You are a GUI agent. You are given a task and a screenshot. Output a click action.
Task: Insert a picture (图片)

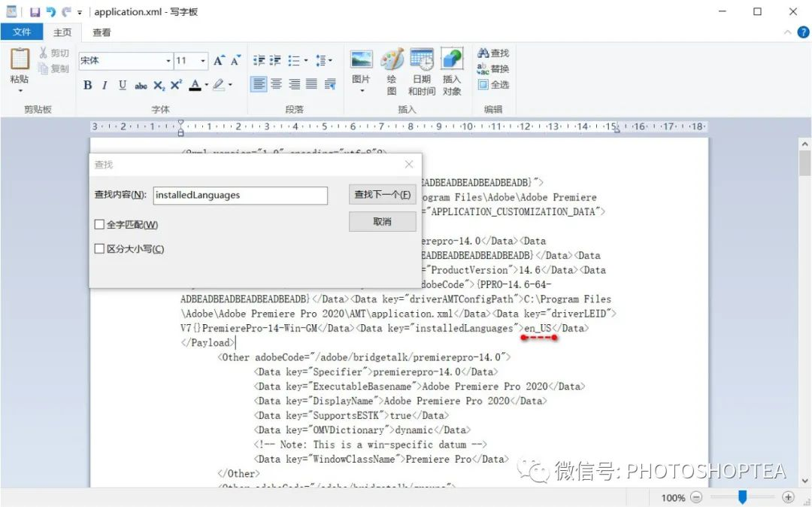(362, 65)
